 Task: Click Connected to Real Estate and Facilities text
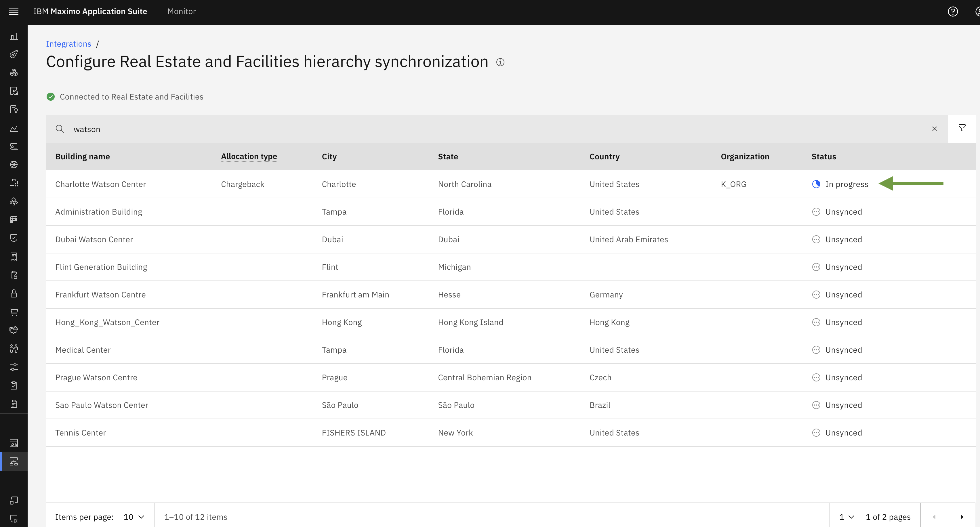tap(131, 97)
